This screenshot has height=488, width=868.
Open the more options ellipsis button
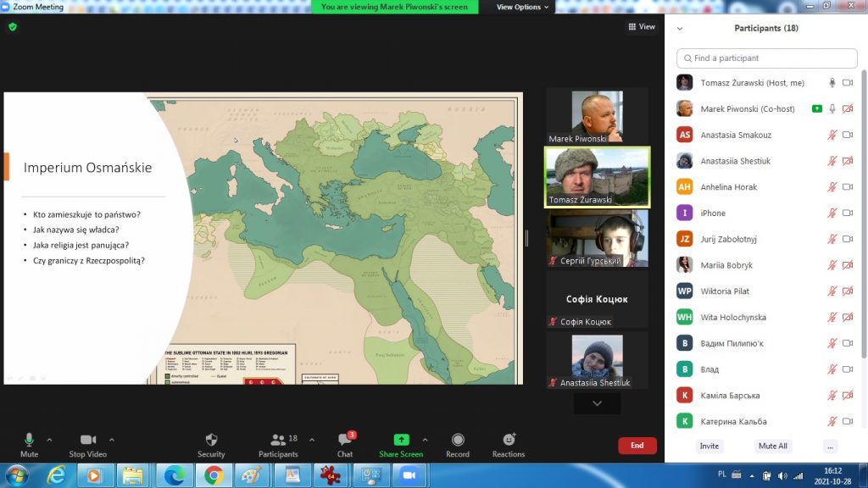830,446
